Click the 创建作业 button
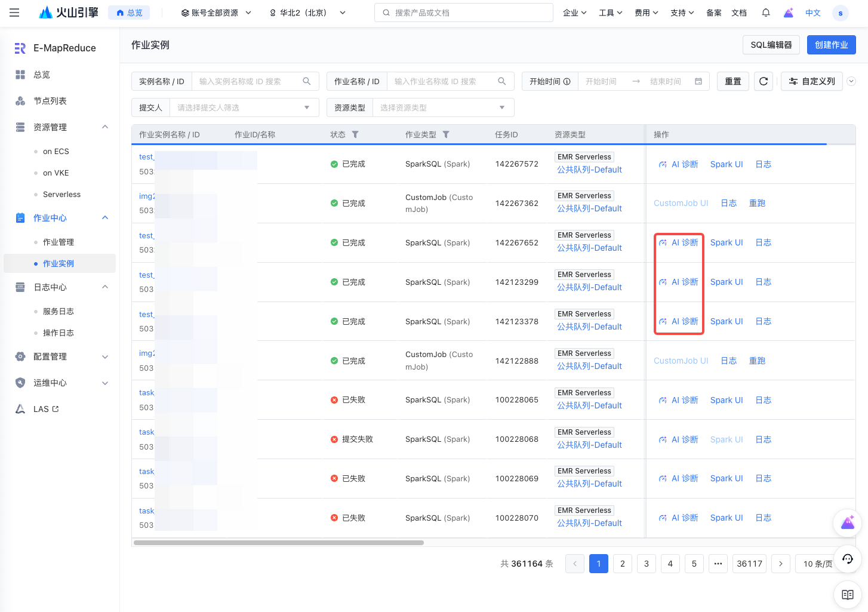This screenshot has width=868, height=612. click(831, 45)
